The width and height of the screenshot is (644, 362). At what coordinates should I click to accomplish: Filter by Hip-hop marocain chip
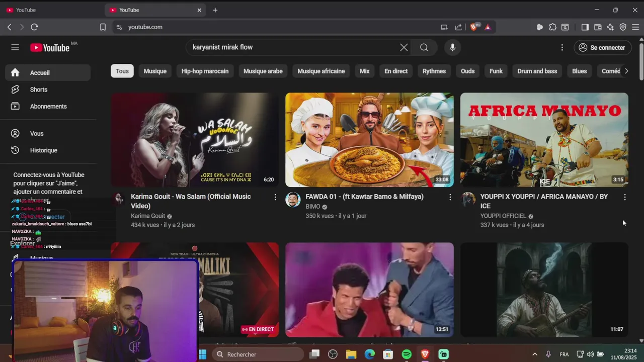point(205,71)
